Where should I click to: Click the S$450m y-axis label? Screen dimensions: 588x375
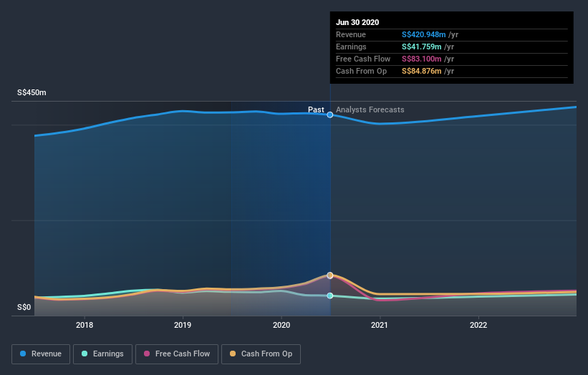32,92
